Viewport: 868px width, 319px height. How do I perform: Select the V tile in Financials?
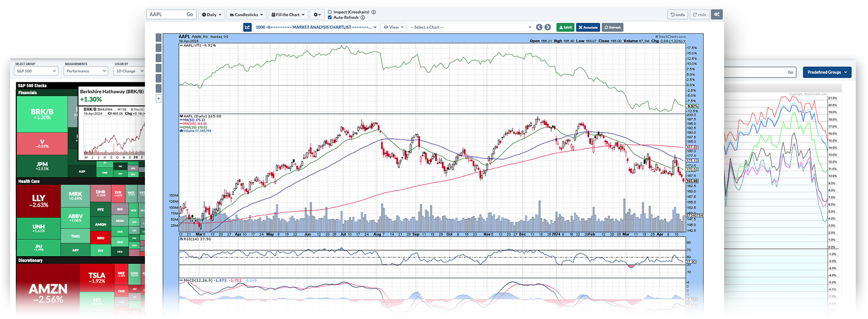pyautogui.click(x=42, y=144)
